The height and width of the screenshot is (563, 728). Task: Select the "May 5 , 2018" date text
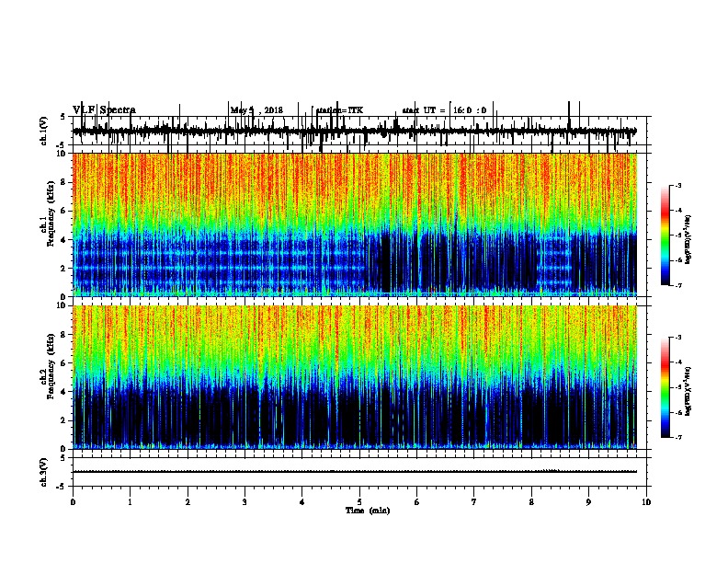click(x=256, y=110)
